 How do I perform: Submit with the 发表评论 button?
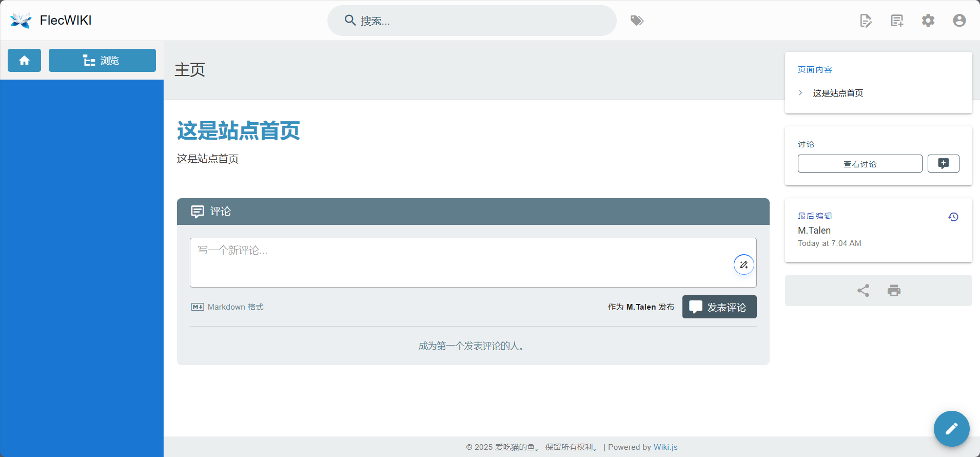(719, 307)
